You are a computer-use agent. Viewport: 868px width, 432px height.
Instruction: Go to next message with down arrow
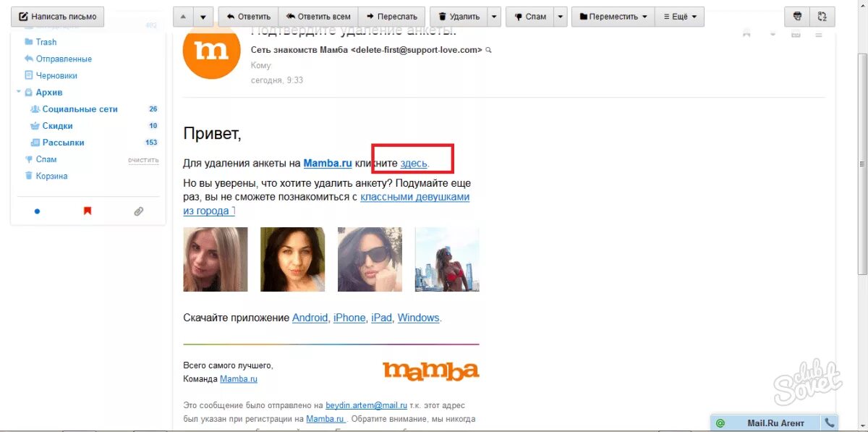pos(203,16)
